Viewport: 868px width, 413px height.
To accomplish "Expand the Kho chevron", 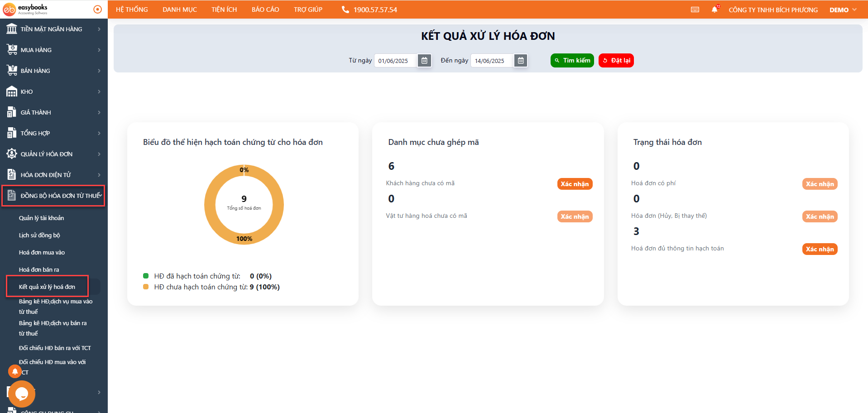I will point(99,91).
